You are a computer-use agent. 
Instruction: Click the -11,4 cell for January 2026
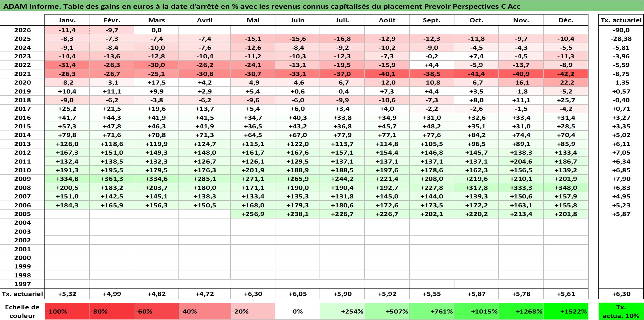(67, 30)
